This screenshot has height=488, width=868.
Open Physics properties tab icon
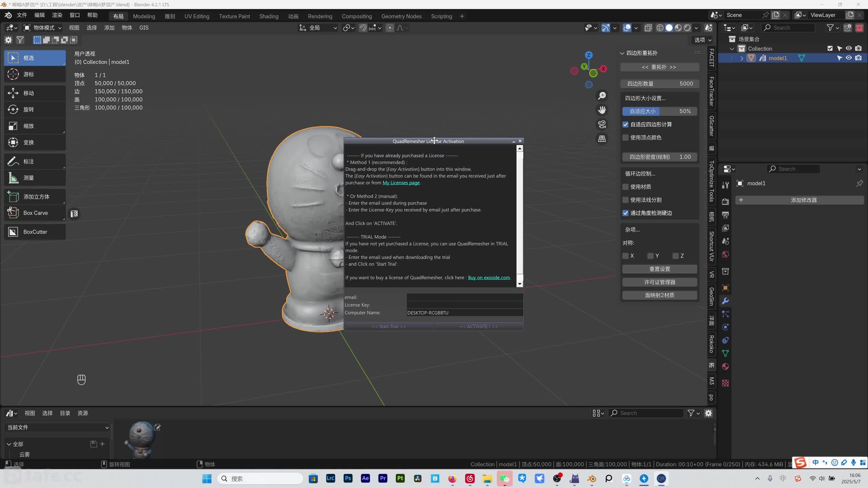[725, 327]
